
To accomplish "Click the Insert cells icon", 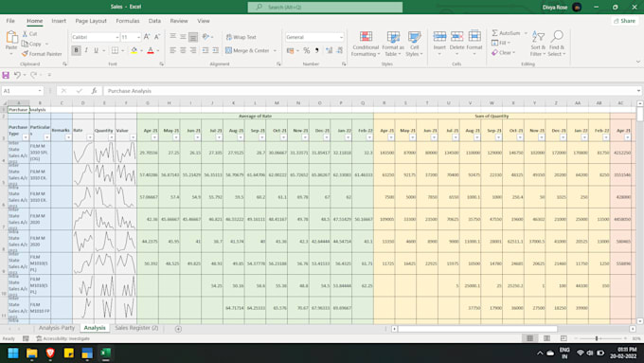I will point(439,37).
